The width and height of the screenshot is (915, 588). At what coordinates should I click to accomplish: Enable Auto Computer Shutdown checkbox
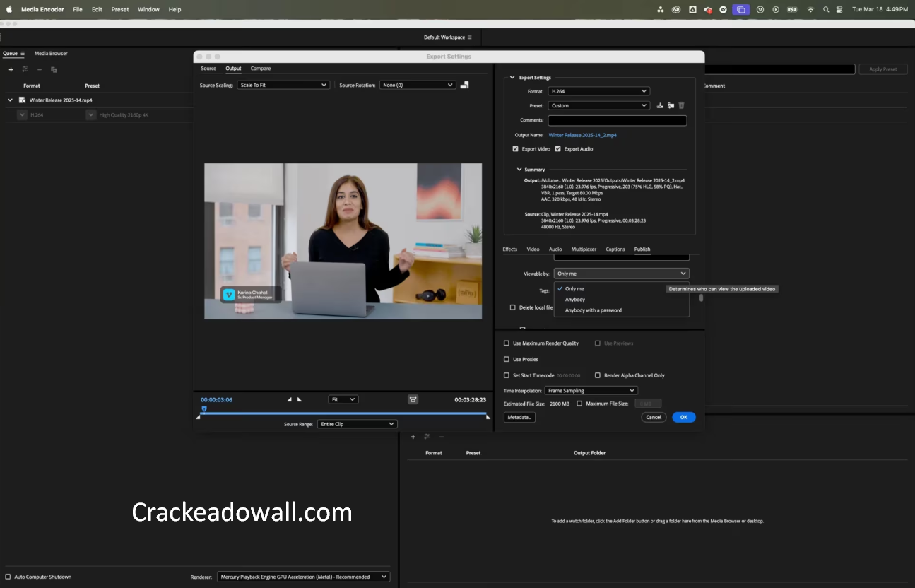8,577
